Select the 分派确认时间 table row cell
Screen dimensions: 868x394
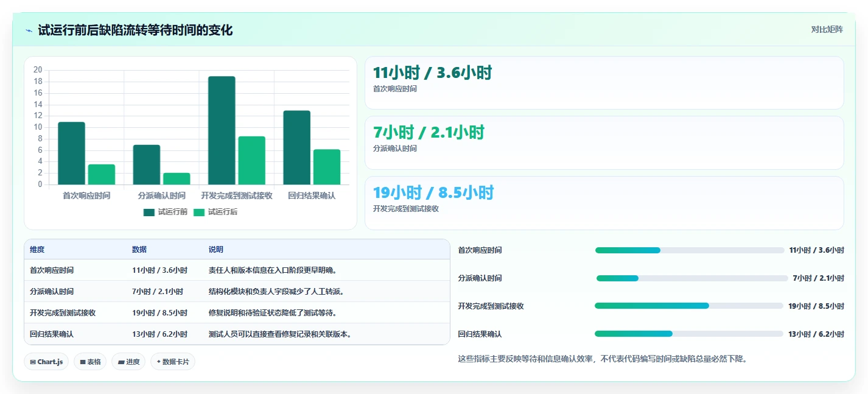click(52, 292)
